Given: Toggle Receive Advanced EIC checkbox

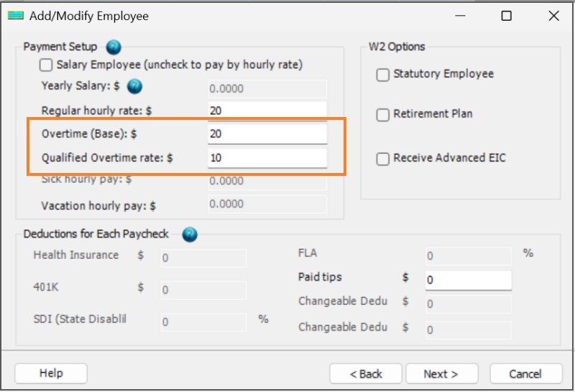Looking at the screenshot, I should [382, 159].
